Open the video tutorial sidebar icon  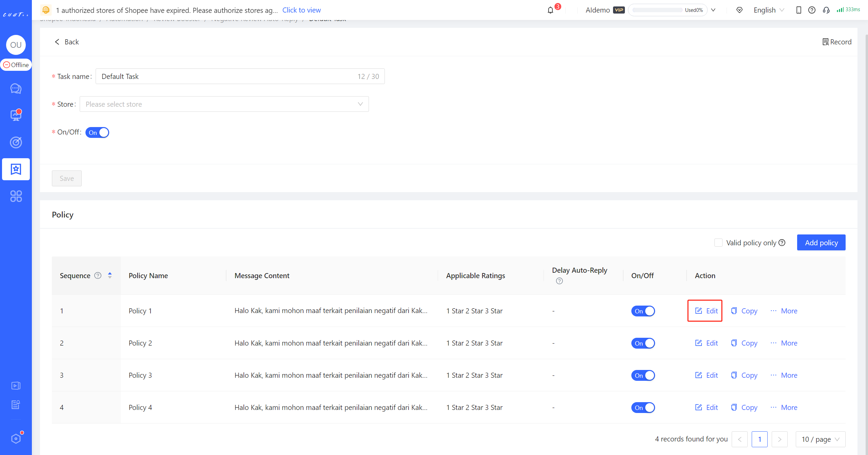pos(16,386)
